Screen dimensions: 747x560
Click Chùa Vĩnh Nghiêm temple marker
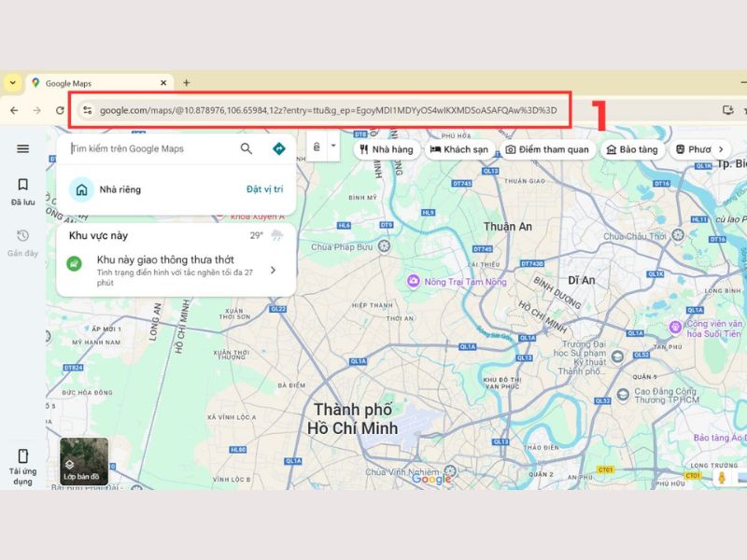tap(450, 471)
